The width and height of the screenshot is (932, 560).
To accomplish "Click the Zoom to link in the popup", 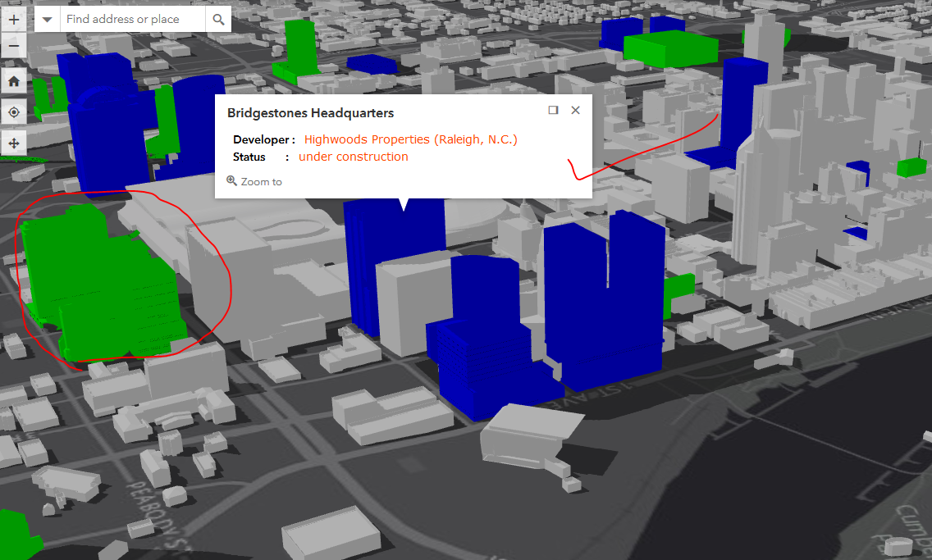I will (x=254, y=181).
